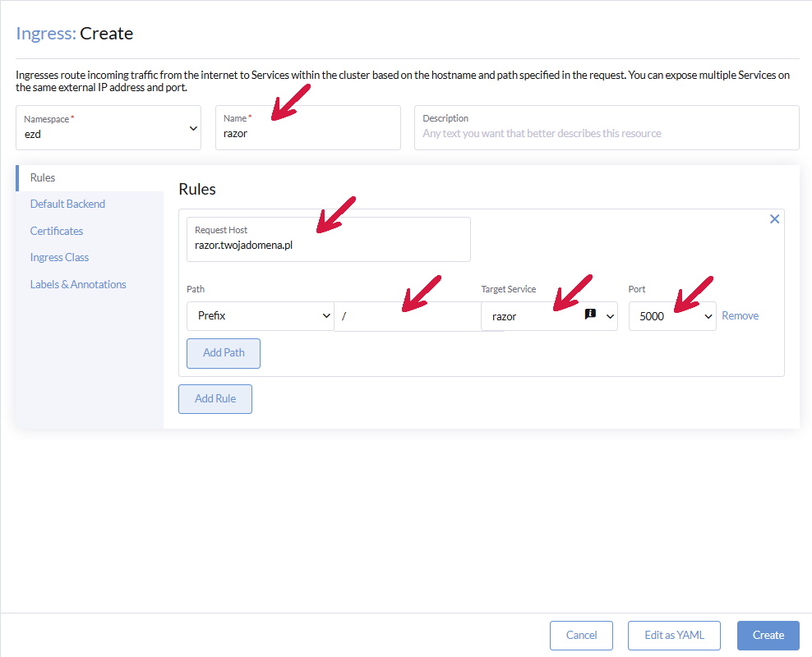Click the path value input containing slash

(x=407, y=316)
